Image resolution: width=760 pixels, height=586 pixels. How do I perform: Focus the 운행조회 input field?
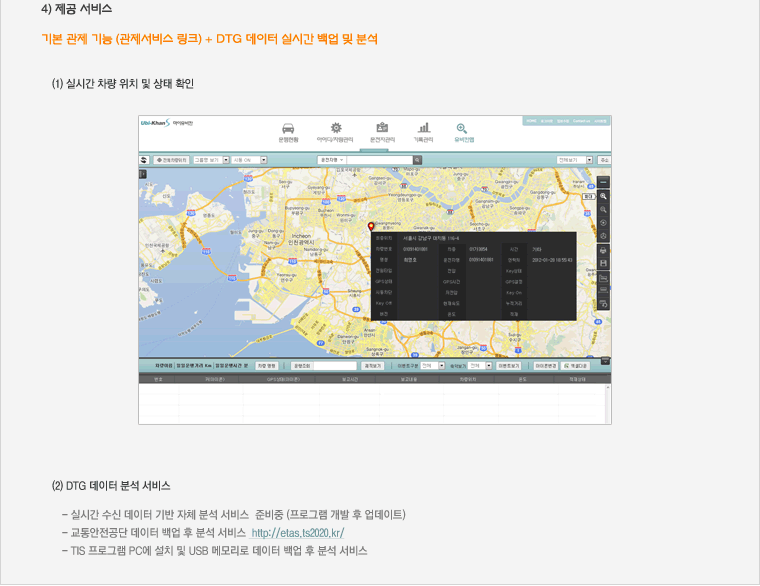coord(335,365)
